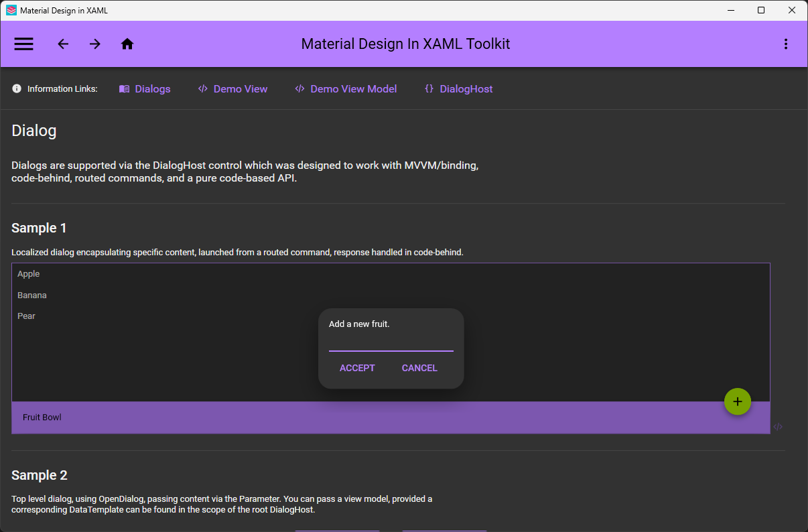Open the three-dot overflow menu
Image resolution: width=808 pixels, height=532 pixels.
(x=786, y=44)
